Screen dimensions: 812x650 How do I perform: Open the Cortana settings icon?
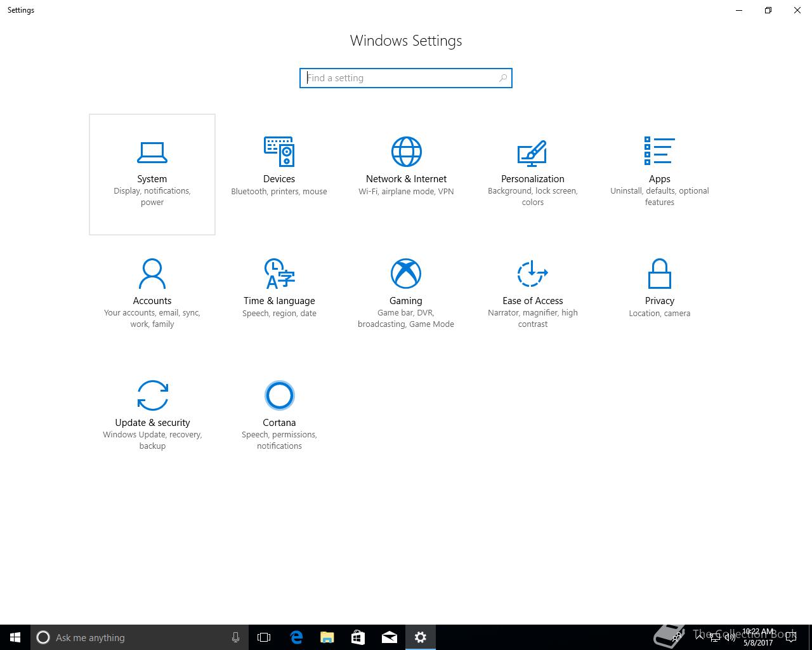(x=279, y=395)
